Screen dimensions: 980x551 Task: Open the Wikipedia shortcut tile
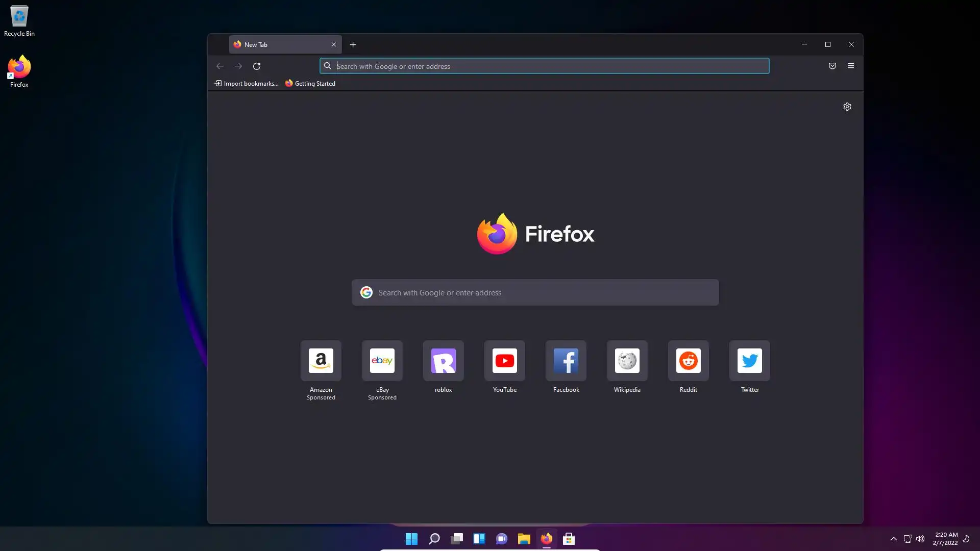tap(627, 361)
